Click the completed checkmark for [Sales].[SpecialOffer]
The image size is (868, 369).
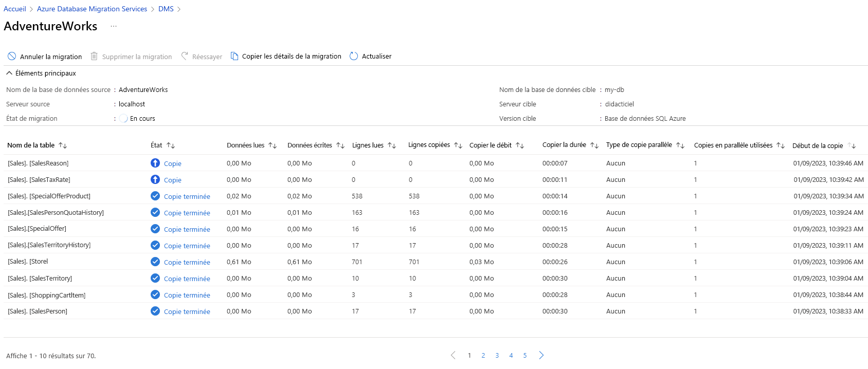tap(155, 229)
